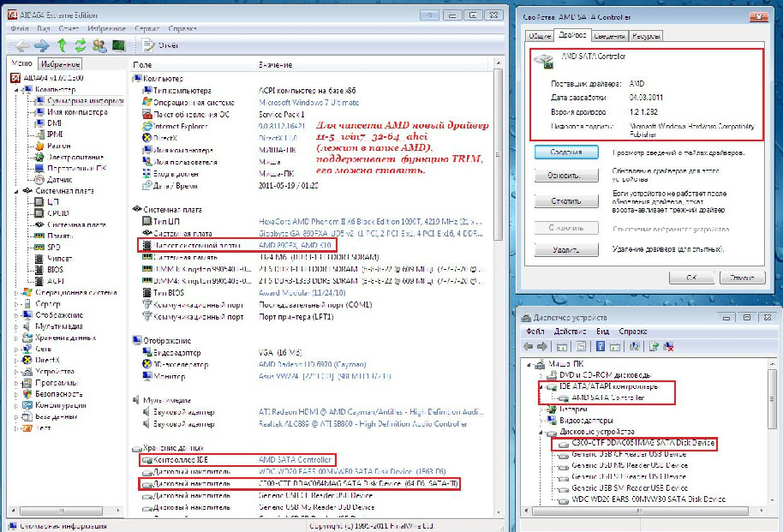This screenshot has width=783, height=532.
Task: Scan for hardware changes in Диспетчер устройств toolbar
Action: click(x=635, y=346)
